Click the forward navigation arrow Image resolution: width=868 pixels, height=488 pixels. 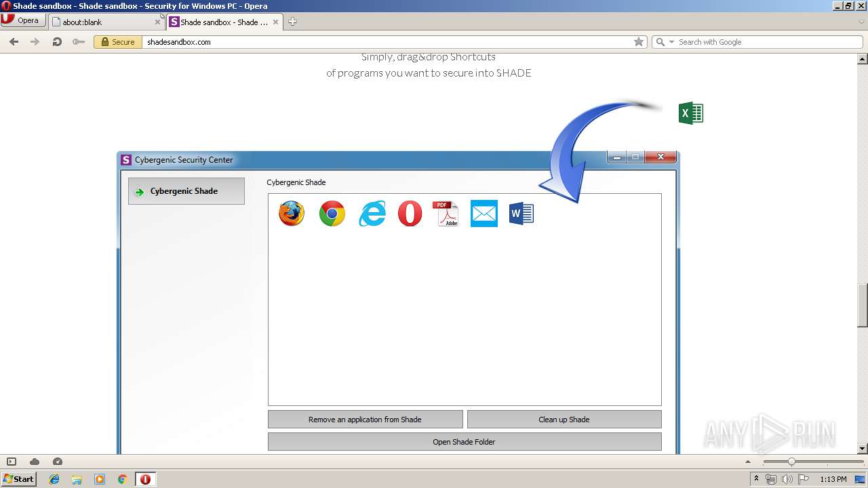[35, 42]
